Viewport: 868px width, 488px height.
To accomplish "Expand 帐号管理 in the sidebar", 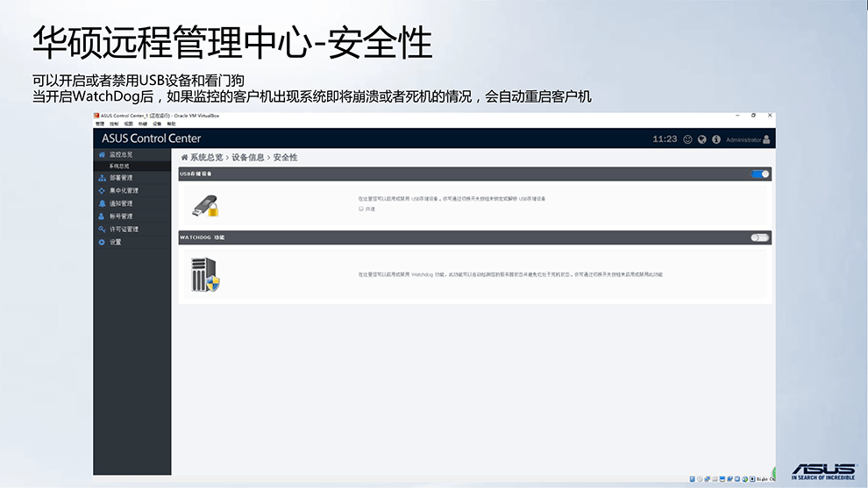I will (x=132, y=216).
